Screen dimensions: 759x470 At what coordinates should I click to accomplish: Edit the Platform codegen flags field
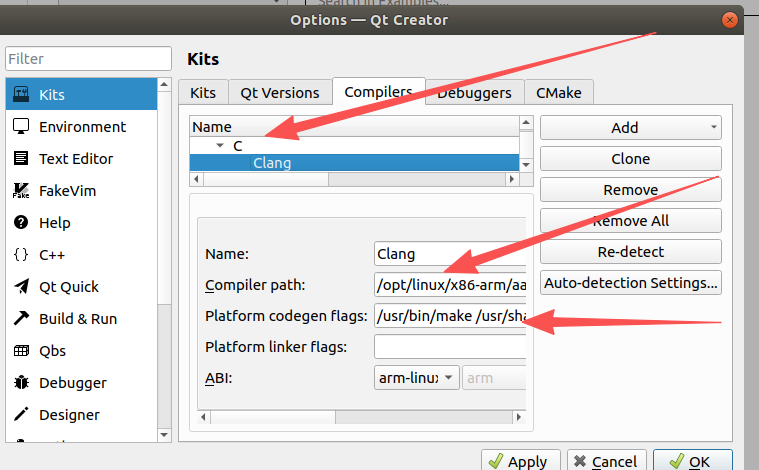450,316
